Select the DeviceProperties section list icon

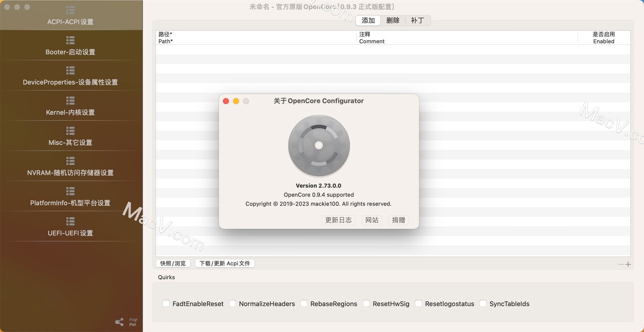coord(70,70)
